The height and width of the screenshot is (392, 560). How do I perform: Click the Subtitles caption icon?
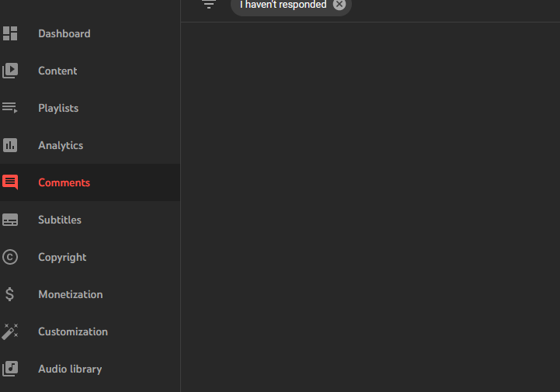(10, 220)
